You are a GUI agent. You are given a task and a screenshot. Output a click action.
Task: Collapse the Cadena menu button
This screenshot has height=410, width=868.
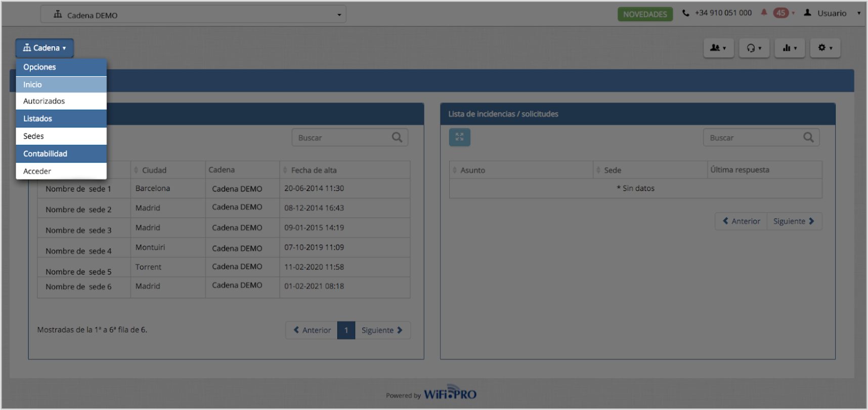pyautogui.click(x=45, y=48)
